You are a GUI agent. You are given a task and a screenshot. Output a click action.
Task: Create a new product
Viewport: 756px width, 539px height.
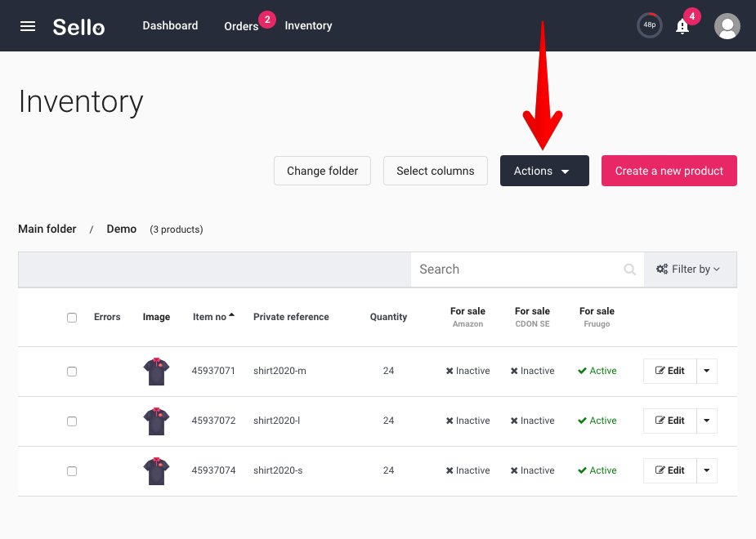point(669,171)
